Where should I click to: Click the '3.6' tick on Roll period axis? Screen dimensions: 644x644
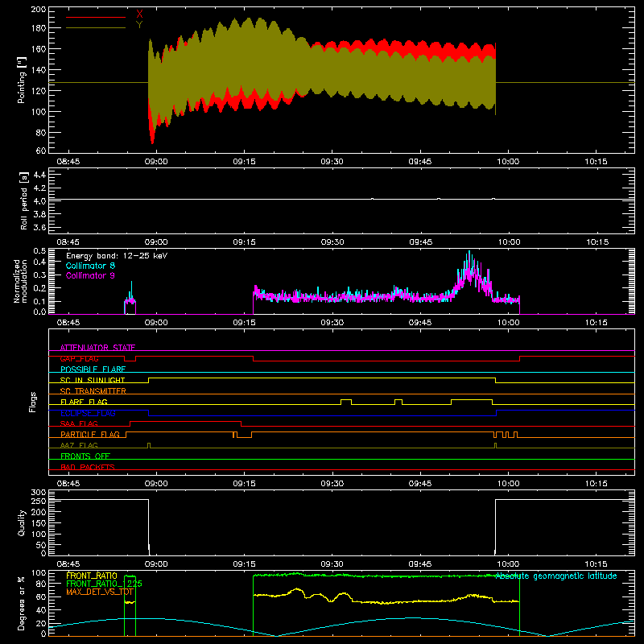[39, 227]
